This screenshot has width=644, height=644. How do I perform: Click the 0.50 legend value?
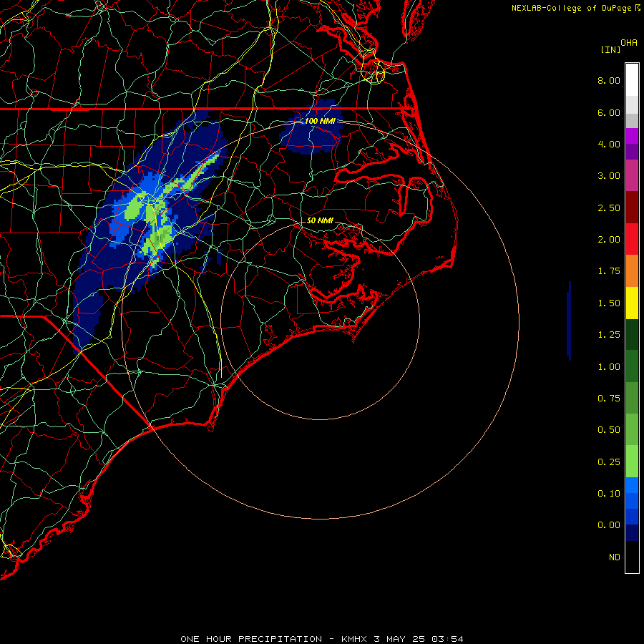609,430
